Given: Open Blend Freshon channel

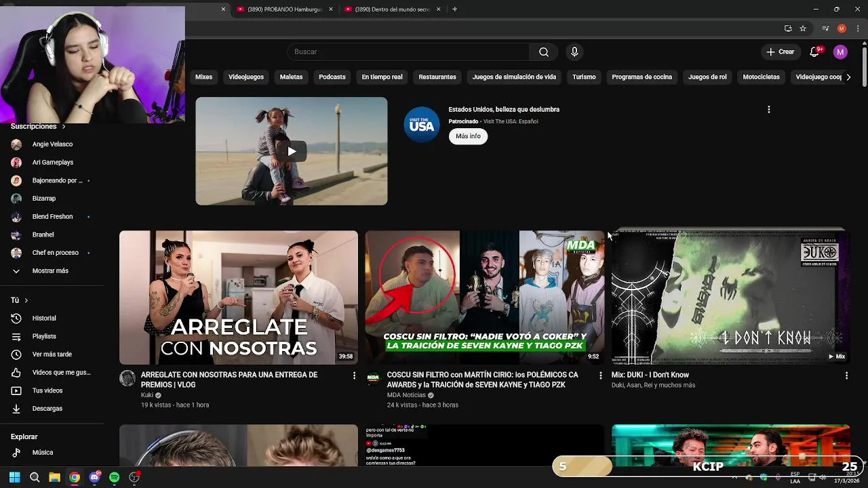Looking at the screenshot, I should [52, 217].
